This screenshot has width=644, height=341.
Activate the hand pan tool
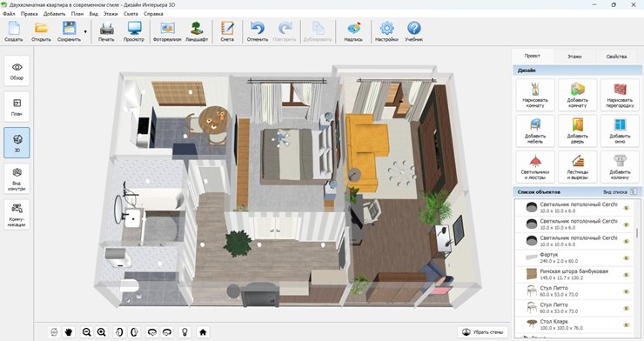pyautogui.click(x=69, y=332)
